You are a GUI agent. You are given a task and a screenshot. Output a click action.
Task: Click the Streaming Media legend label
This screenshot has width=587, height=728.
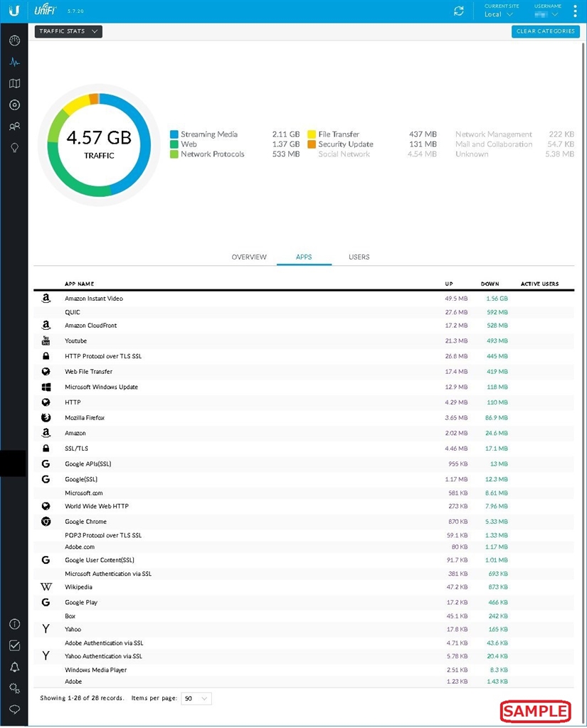pyautogui.click(x=209, y=134)
